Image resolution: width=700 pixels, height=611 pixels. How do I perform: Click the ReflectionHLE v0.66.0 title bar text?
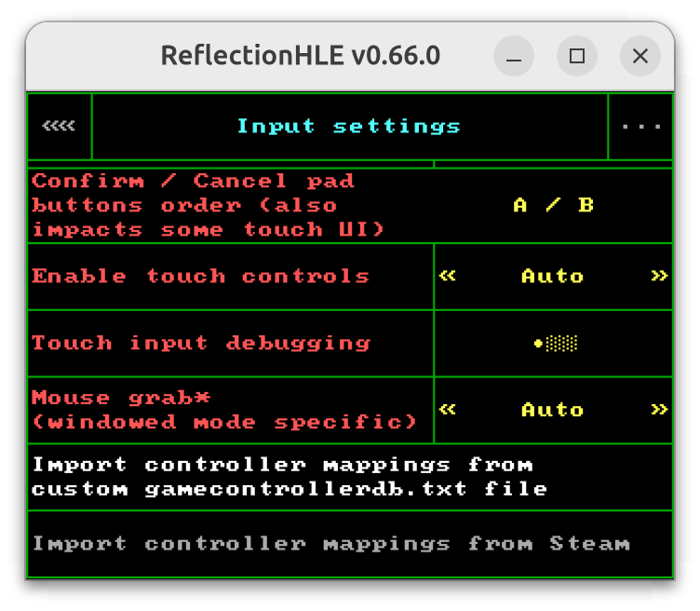point(301,56)
